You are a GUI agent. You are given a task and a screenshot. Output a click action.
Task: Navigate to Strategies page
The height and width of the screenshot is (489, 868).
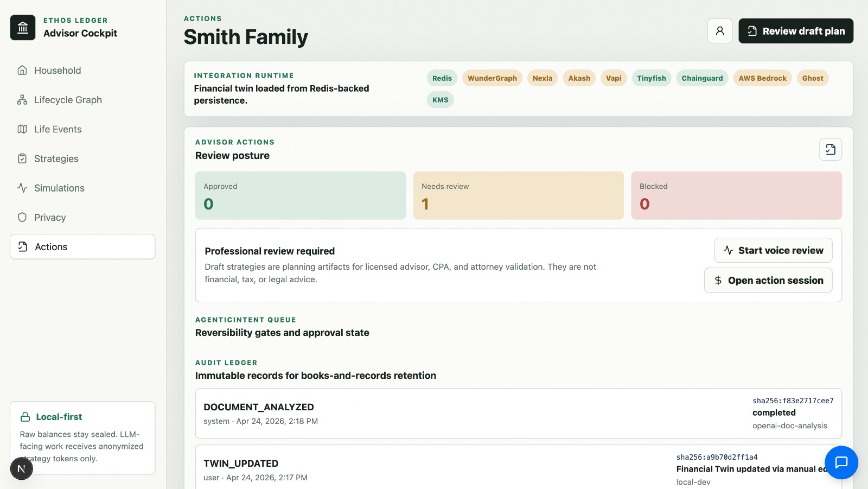click(x=56, y=158)
